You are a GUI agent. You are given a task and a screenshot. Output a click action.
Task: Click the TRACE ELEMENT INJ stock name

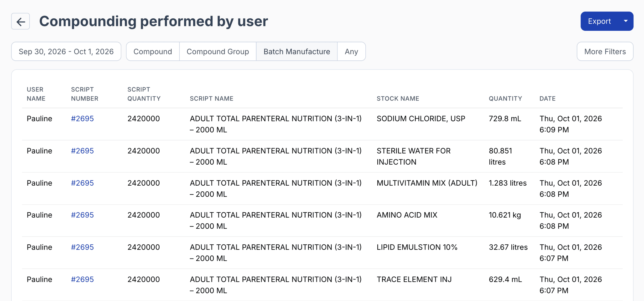(414, 279)
